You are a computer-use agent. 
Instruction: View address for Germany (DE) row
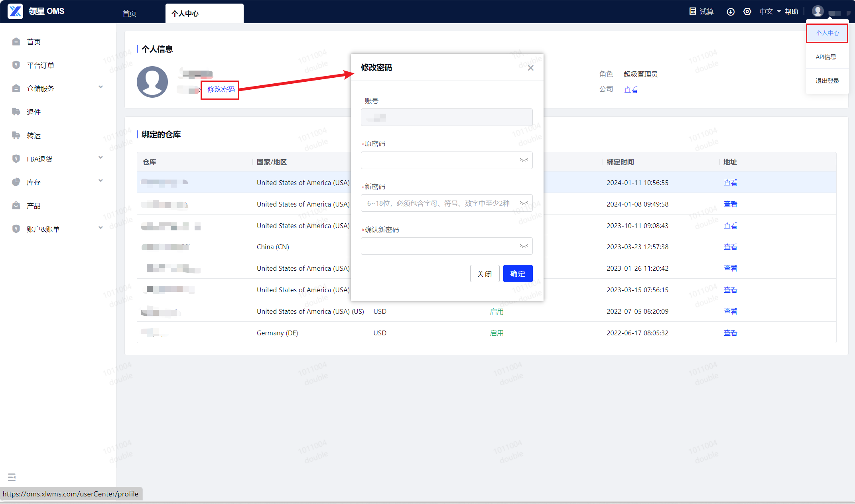pos(731,333)
